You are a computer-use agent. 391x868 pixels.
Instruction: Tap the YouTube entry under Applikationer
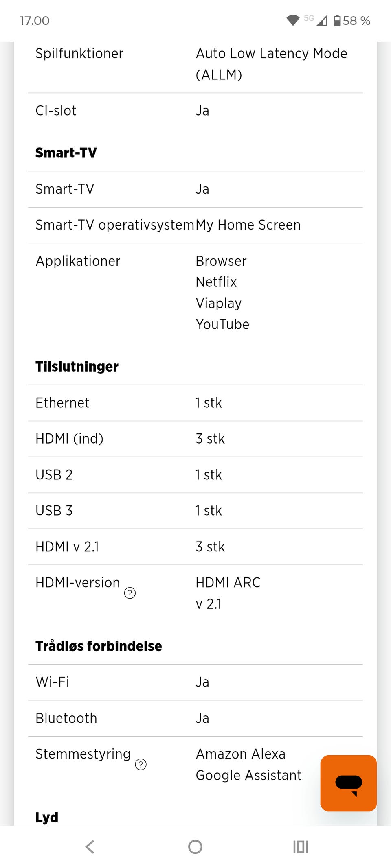(x=222, y=324)
